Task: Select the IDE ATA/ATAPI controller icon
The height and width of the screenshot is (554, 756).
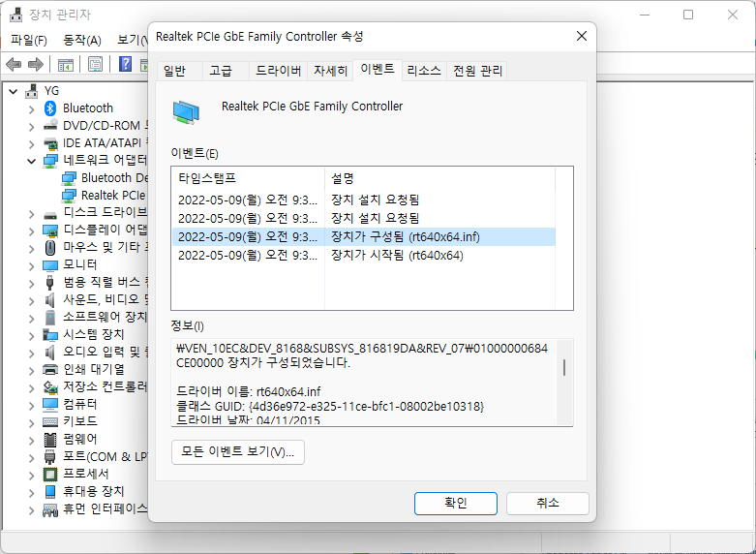Action: [x=50, y=143]
